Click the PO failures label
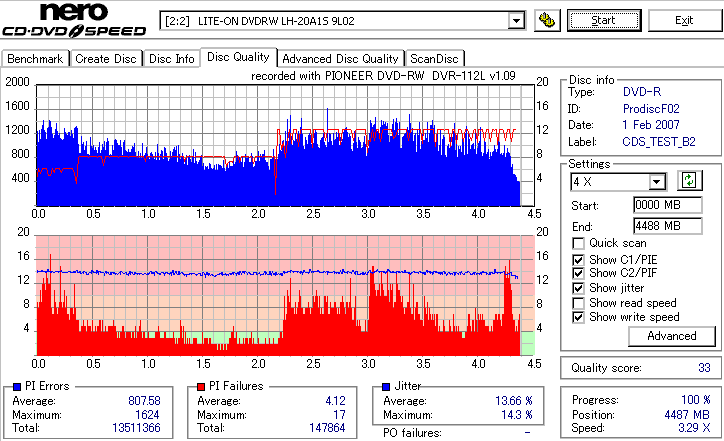Image resolution: width=724 pixels, height=441 pixels. point(412,433)
